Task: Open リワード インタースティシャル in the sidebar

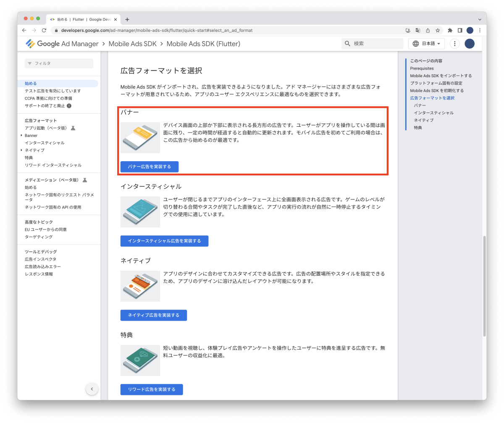Action: point(53,165)
